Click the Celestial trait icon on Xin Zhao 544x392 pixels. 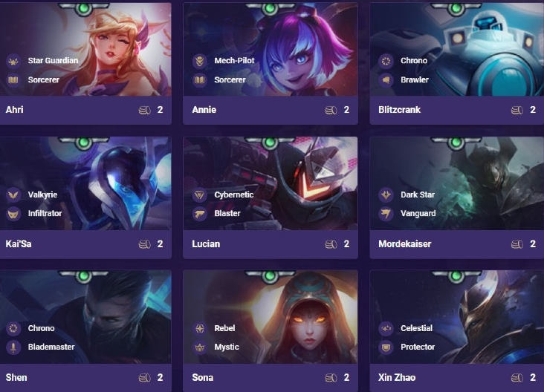pyautogui.click(x=386, y=328)
